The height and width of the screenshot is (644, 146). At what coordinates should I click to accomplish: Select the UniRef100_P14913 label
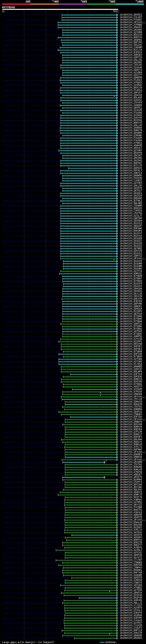131,80
